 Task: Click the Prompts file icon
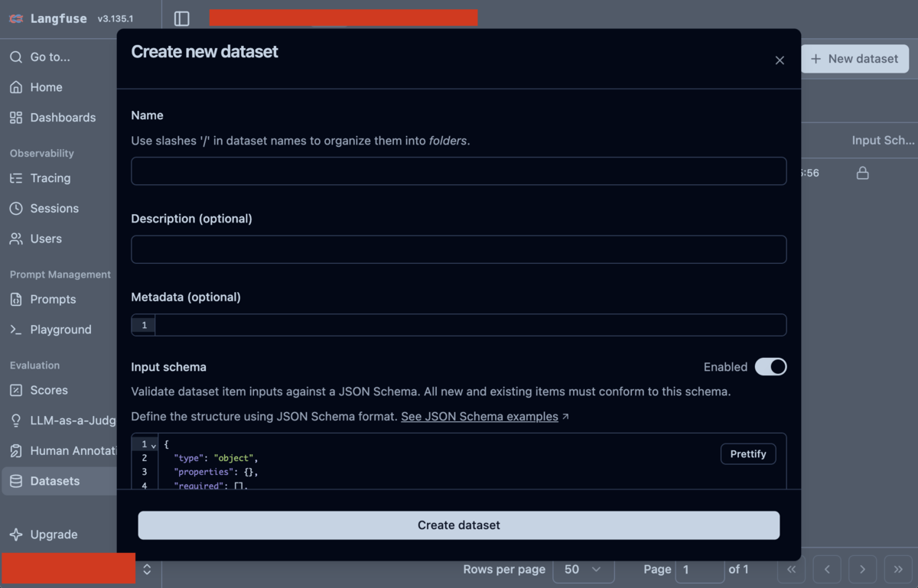coord(16,299)
